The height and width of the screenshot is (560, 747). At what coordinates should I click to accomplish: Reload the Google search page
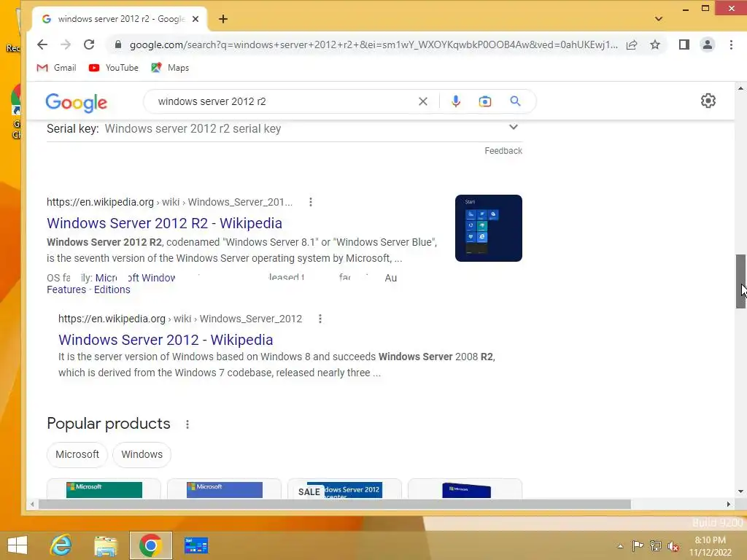89,44
